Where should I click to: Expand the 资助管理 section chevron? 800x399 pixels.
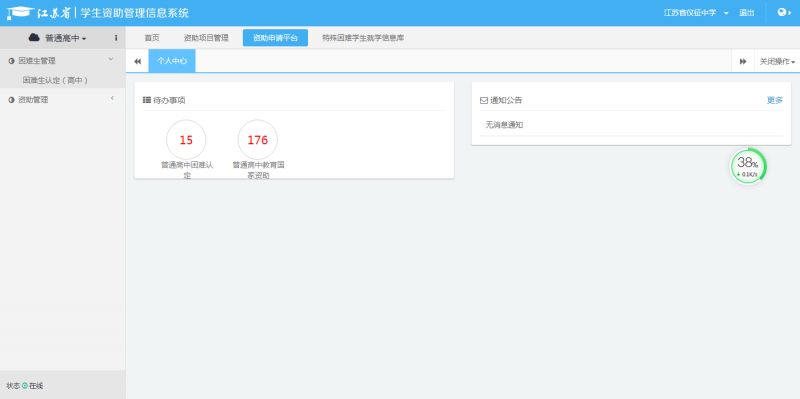point(112,98)
